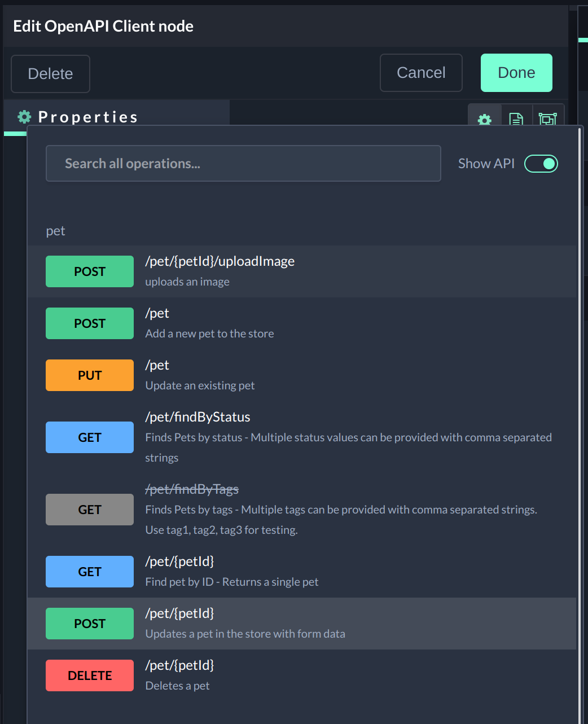Click the blue GET badge for findByStatus
The width and height of the screenshot is (588, 724).
[x=90, y=437]
